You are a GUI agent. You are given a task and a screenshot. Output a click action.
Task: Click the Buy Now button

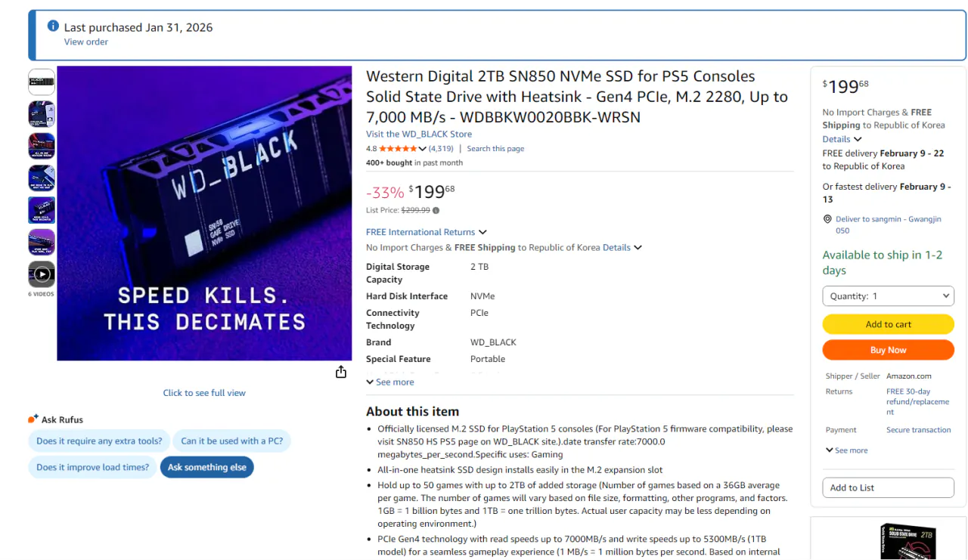tap(888, 349)
